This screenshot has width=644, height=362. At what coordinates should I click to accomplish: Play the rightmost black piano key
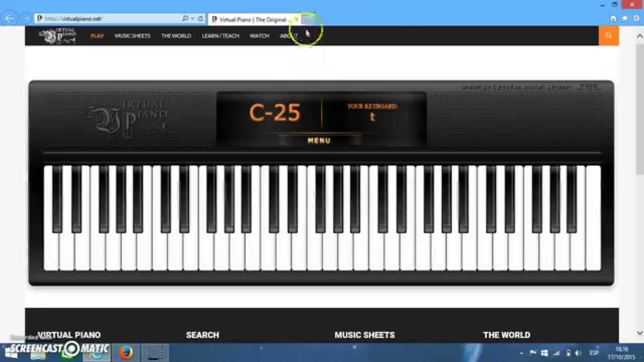click(x=572, y=199)
